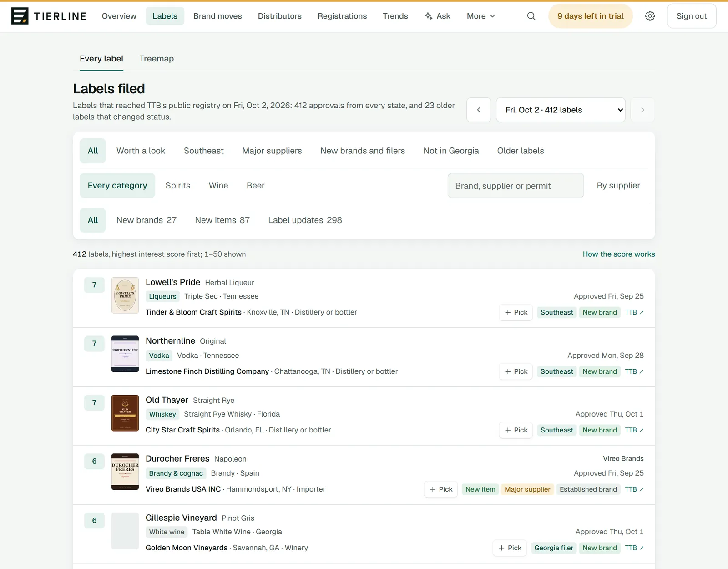The width and height of the screenshot is (728, 569).
Task: Go to Distributors page
Action: (x=280, y=16)
